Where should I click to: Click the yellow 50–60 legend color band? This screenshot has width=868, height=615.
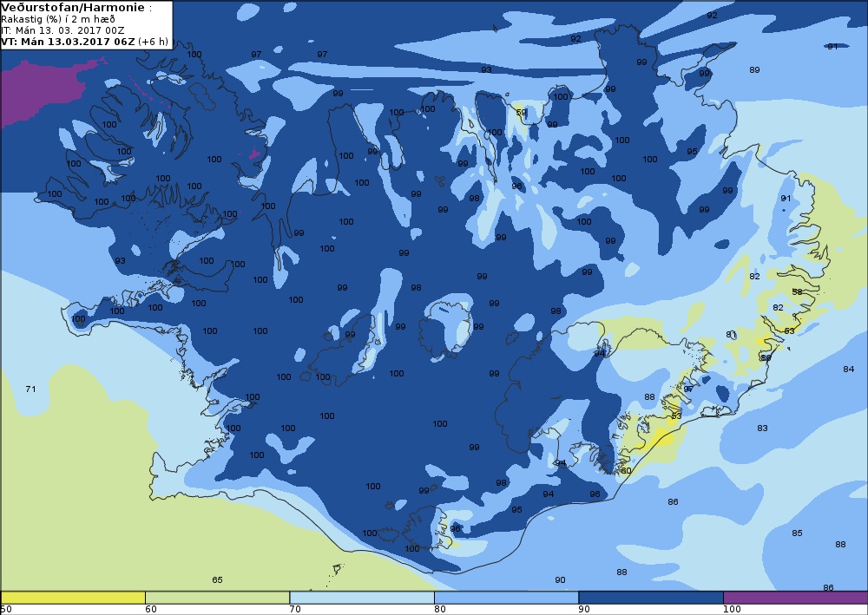(73, 598)
